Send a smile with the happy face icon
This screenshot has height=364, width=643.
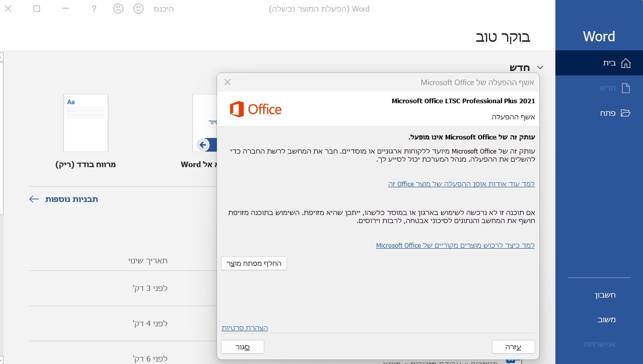[138, 9]
